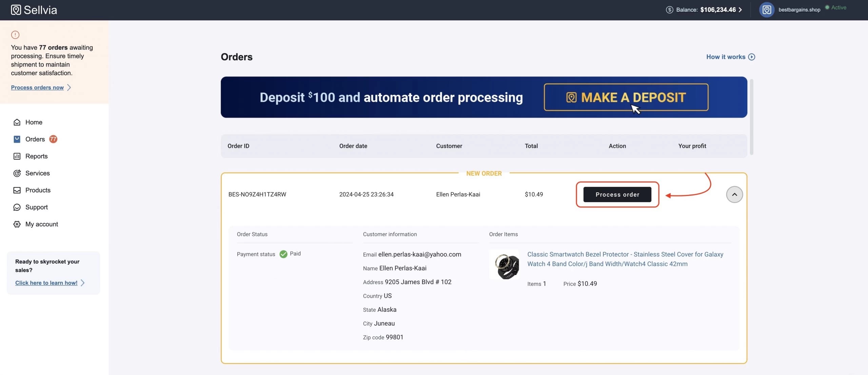
Task: Open the Reports menu item
Action: [36, 156]
